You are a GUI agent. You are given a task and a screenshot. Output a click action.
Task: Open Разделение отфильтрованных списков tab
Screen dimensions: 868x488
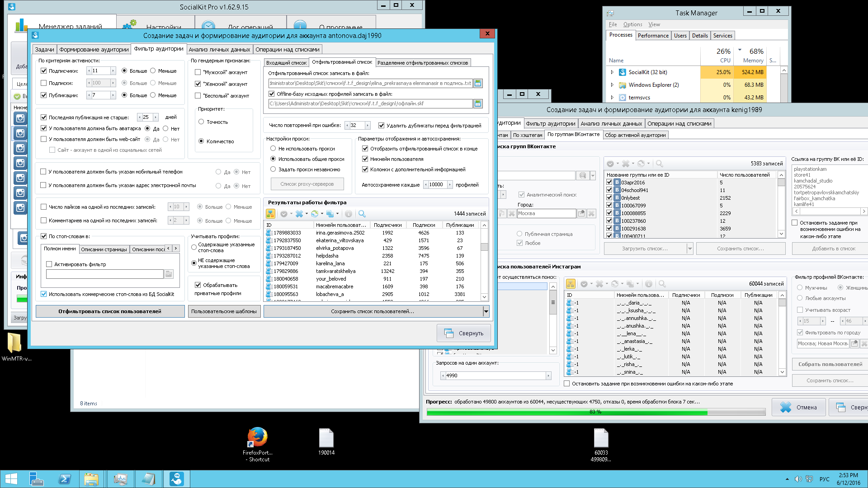click(423, 63)
